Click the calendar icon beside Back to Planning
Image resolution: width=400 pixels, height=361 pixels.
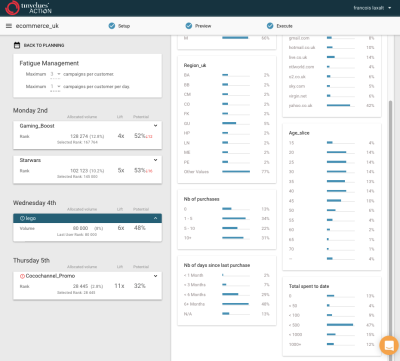click(17, 45)
